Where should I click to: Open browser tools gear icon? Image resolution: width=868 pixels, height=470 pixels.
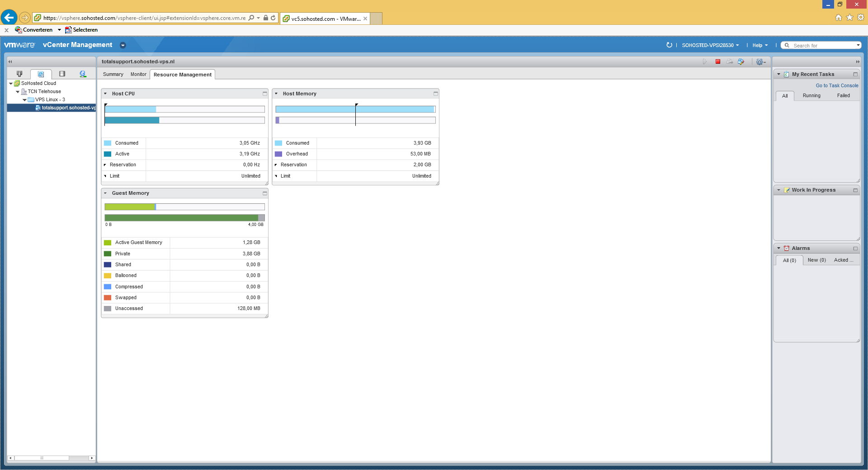[861, 18]
